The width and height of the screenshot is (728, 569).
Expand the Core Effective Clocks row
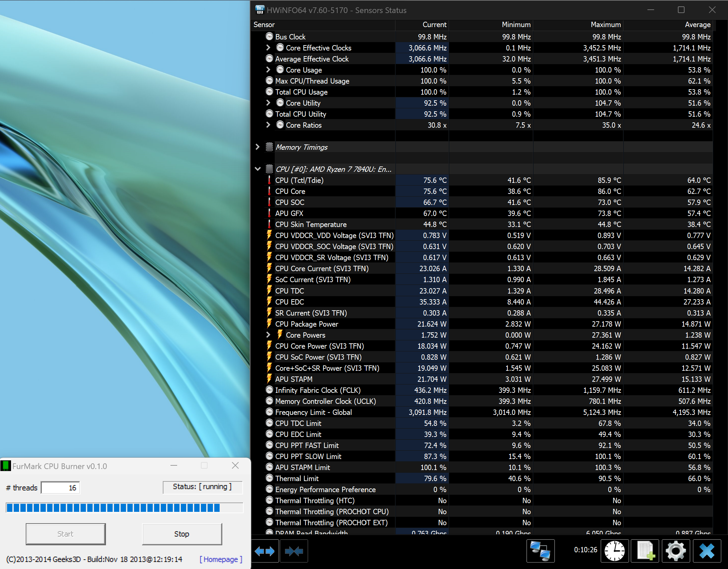pos(268,47)
